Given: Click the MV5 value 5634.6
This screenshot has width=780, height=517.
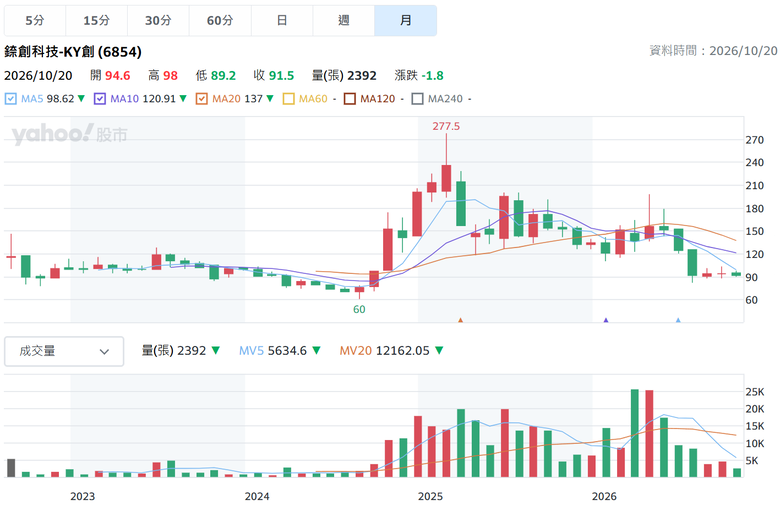Looking at the screenshot, I should click(288, 351).
